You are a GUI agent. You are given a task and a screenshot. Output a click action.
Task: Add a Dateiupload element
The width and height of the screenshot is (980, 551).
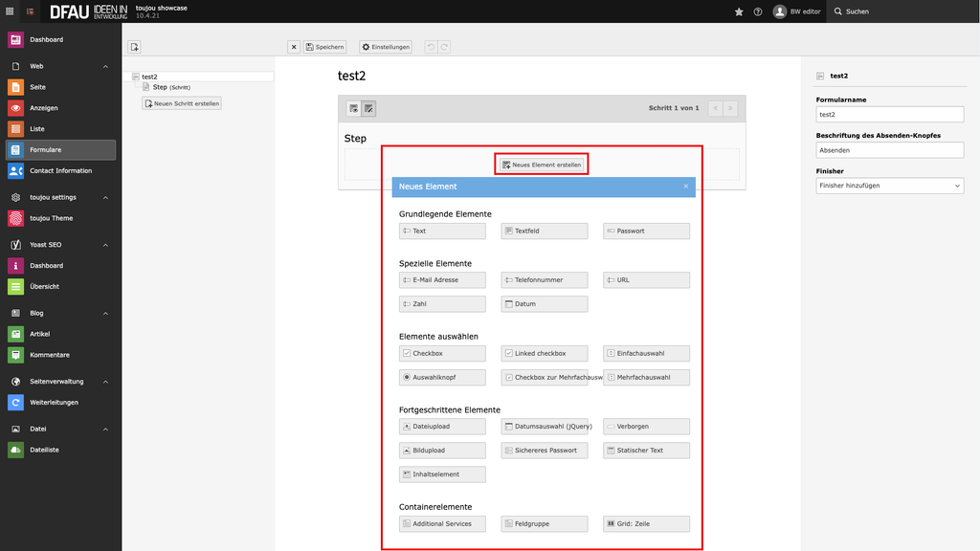pyautogui.click(x=442, y=427)
